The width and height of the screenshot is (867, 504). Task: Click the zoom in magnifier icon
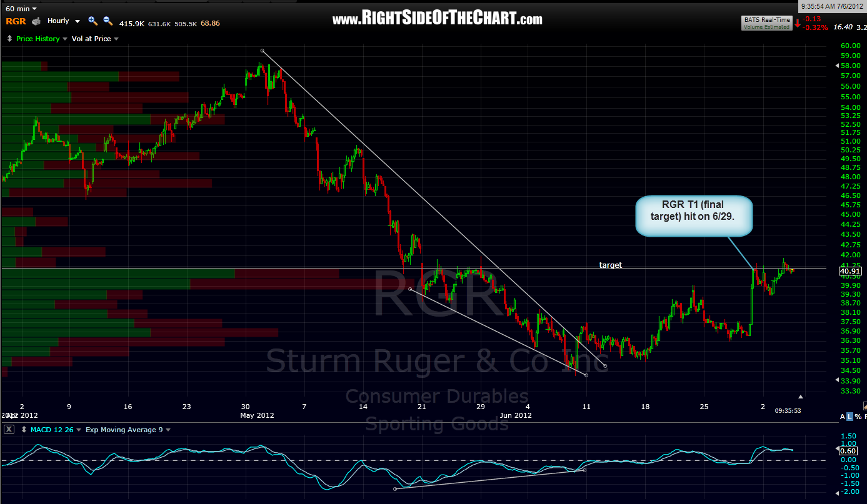coord(93,21)
